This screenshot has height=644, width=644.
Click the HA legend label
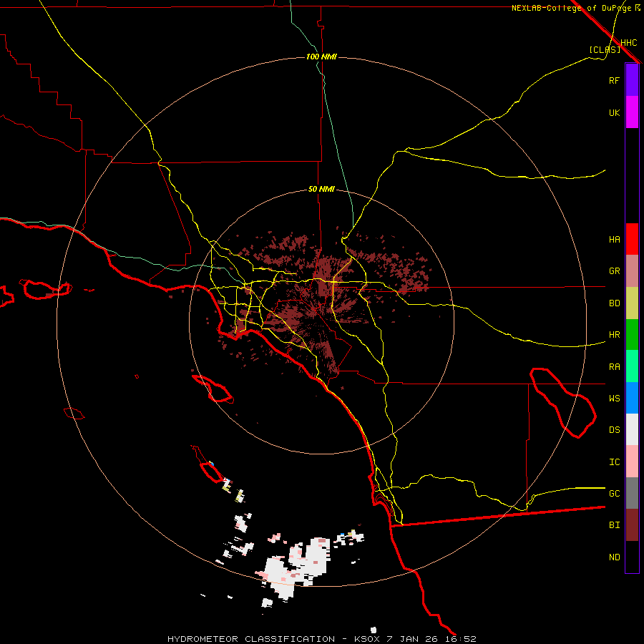pos(614,239)
